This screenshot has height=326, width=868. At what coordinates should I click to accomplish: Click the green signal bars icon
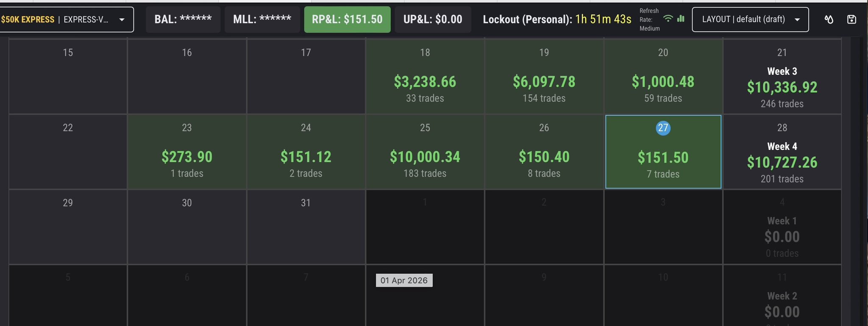point(681,19)
